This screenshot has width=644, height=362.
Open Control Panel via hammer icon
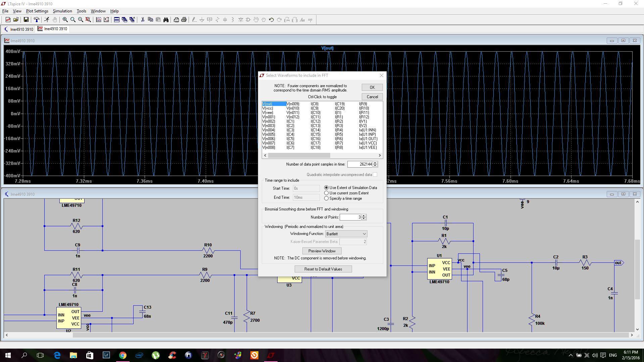pos(37,20)
